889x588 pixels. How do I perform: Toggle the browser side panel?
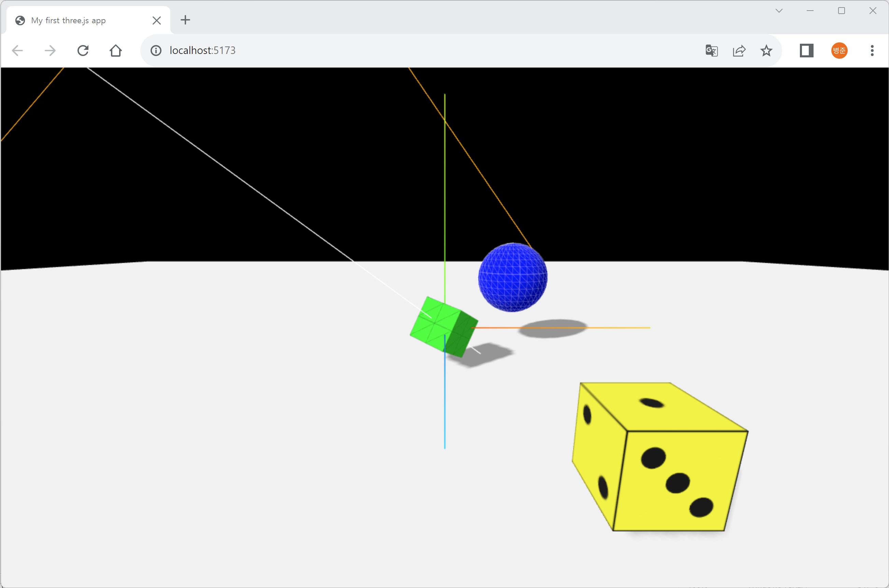806,50
